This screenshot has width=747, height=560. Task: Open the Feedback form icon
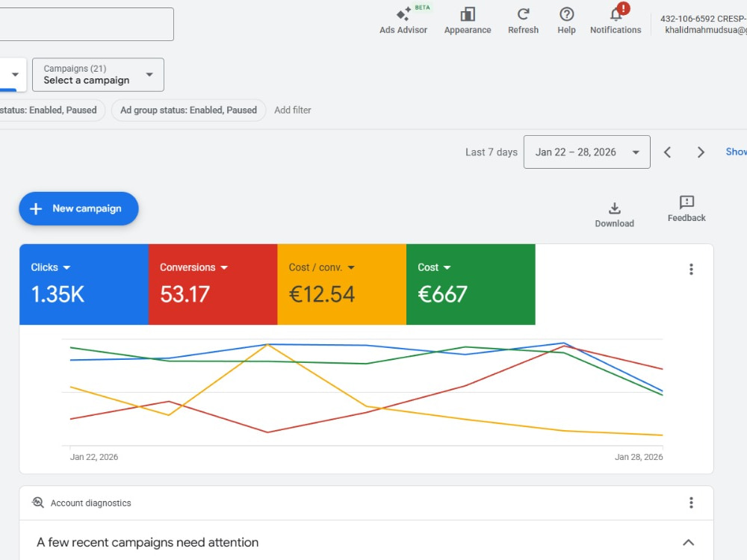point(686,209)
